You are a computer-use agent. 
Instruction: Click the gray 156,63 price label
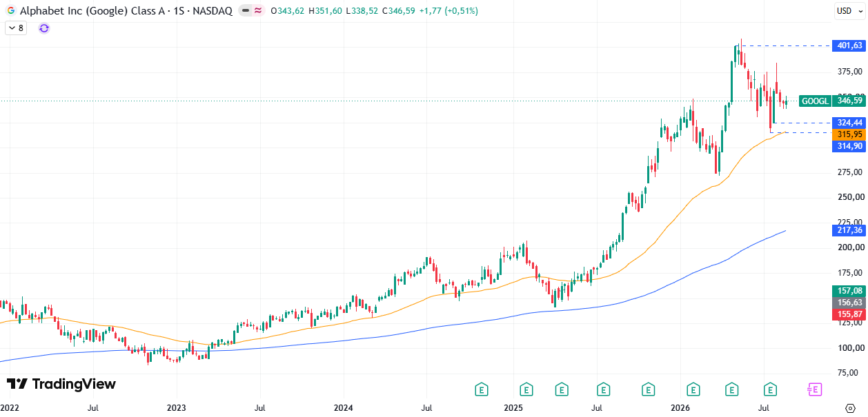point(849,303)
